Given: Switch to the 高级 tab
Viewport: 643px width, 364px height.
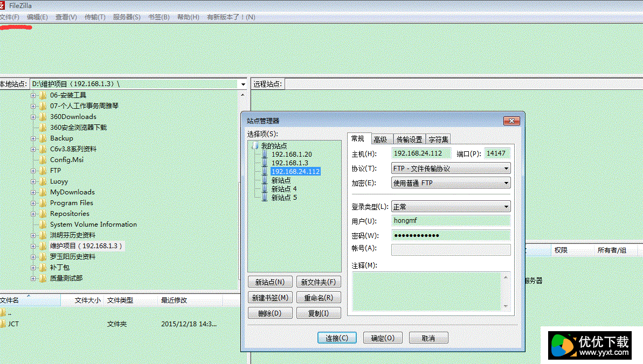Looking at the screenshot, I should click(381, 140).
